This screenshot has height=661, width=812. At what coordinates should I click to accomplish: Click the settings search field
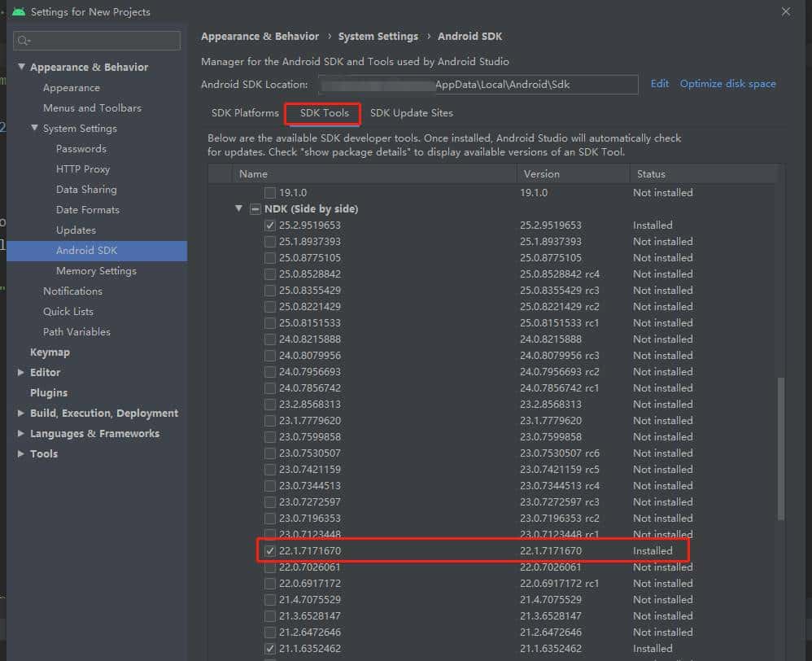(x=96, y=40)
